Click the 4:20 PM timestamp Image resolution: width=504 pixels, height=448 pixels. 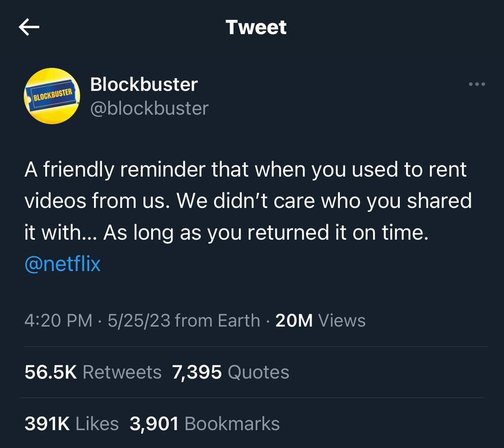pos(58,321)
